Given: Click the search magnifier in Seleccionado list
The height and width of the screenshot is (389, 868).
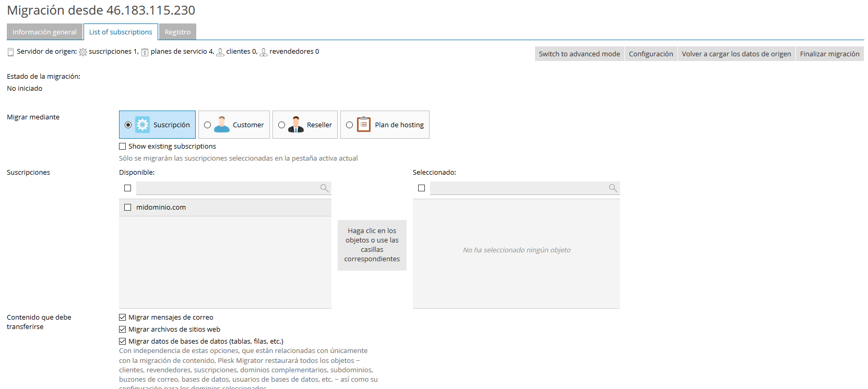Looking at the screenshot, I should click(x=613, y=188).
